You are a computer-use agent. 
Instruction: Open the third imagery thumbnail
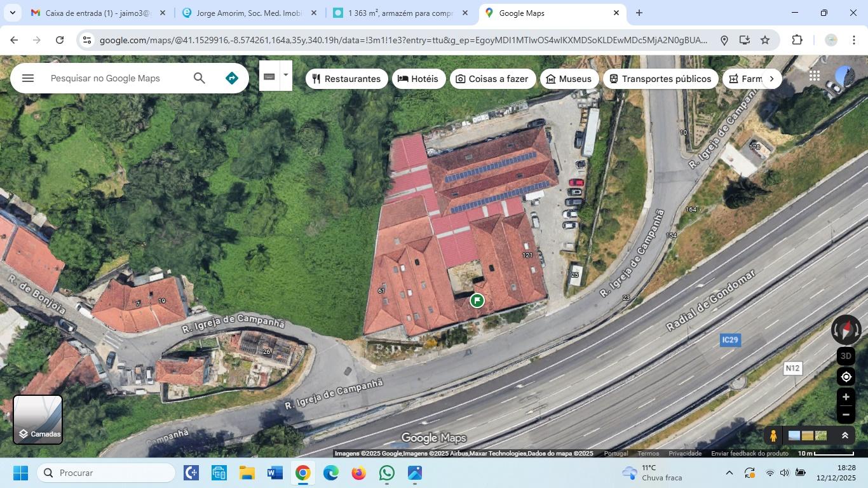821,436
